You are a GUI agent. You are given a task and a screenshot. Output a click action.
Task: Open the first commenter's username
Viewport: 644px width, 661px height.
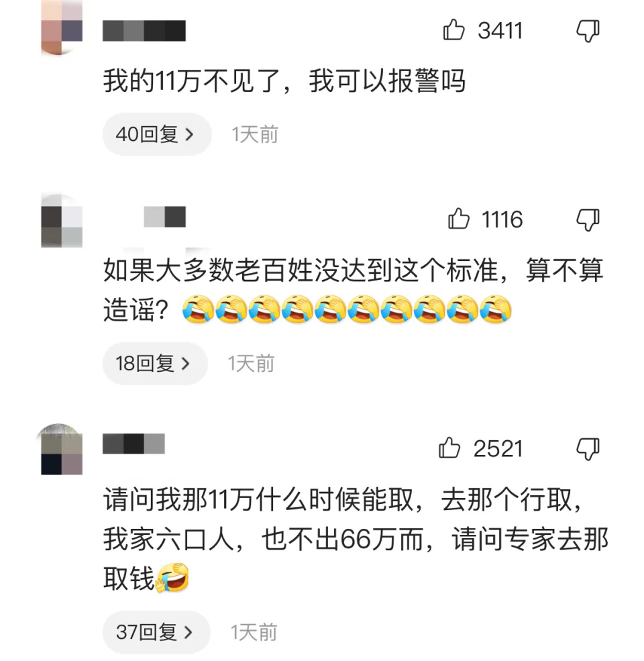click(144, 31)
